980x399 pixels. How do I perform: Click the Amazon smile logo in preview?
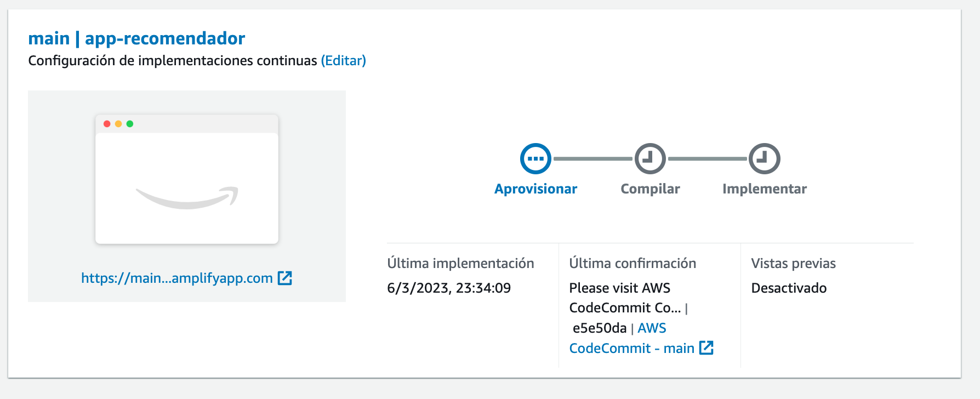point(187,197)
